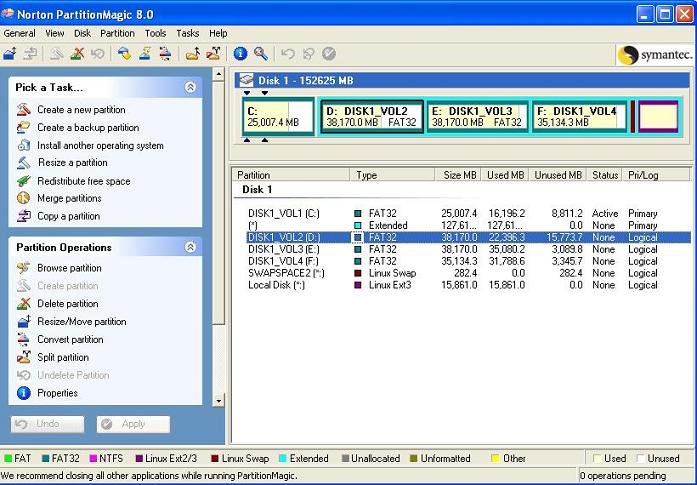Click Install another operating system task
697x485 pixels.
[100, 146]
